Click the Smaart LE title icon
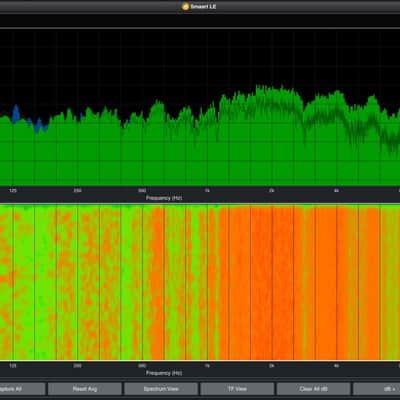 point(186,6)
